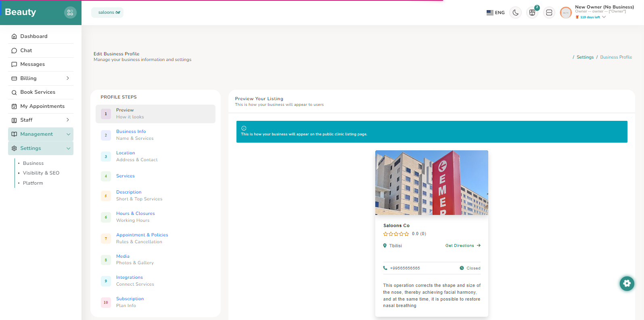Open the saloons business chip
Image resolution: width=644 pixels, height=320 pixels.
click(107, 13)
